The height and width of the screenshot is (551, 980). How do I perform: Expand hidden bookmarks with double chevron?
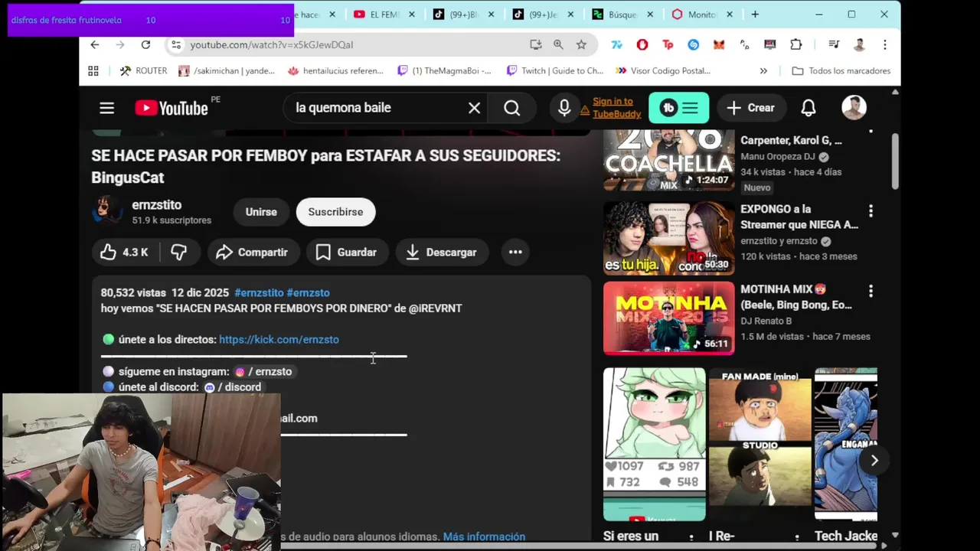pyautogui.click(x=763, y=70)
